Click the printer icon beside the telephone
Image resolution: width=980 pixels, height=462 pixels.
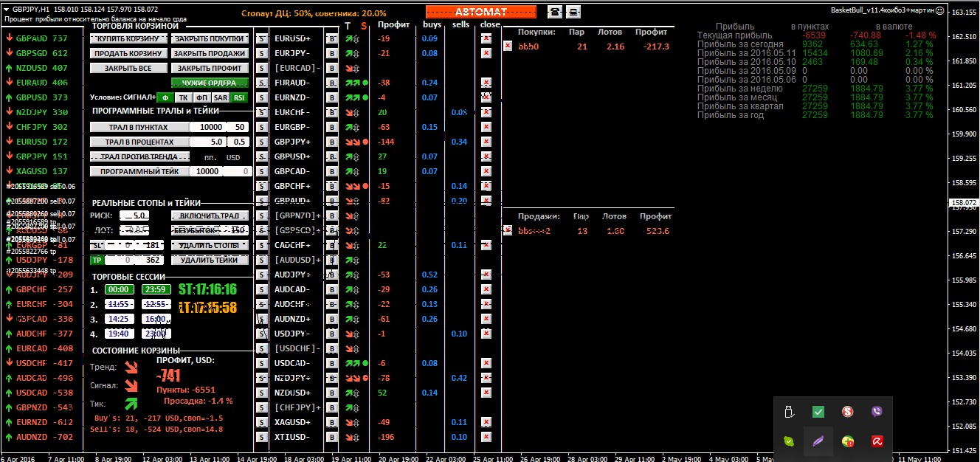(x=573, y=11)
